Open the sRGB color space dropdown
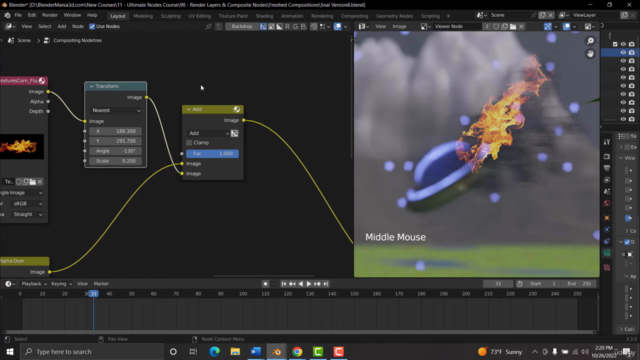This screenshot has height=360, width=640. (x=27, y=204)
